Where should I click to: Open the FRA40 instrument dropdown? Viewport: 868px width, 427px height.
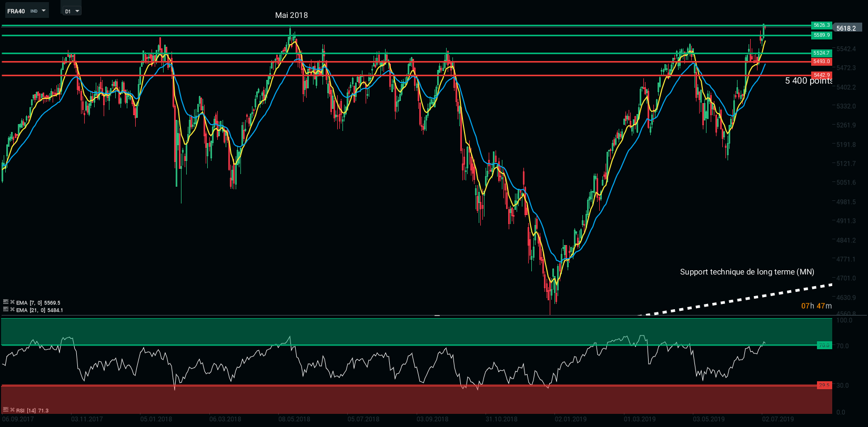click(x=26, y=11)
